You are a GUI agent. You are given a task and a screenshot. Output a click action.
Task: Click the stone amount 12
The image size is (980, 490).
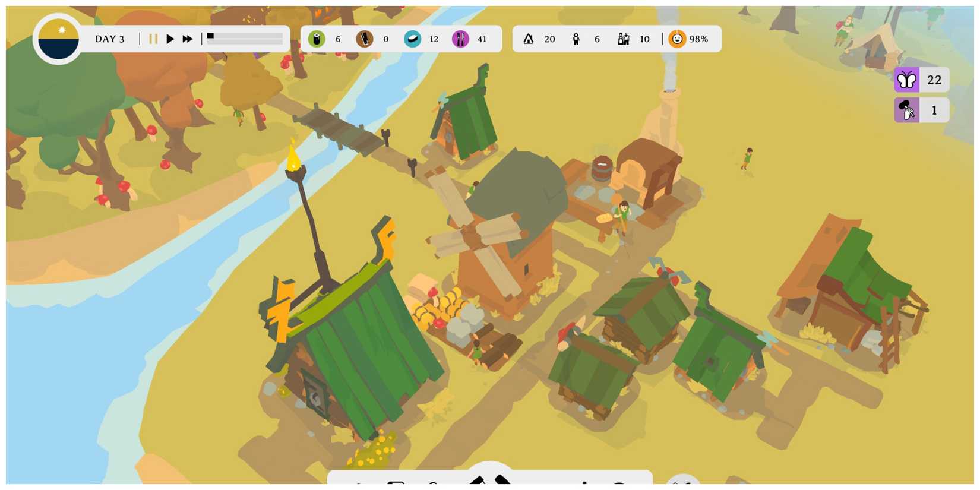pos(434,39)
